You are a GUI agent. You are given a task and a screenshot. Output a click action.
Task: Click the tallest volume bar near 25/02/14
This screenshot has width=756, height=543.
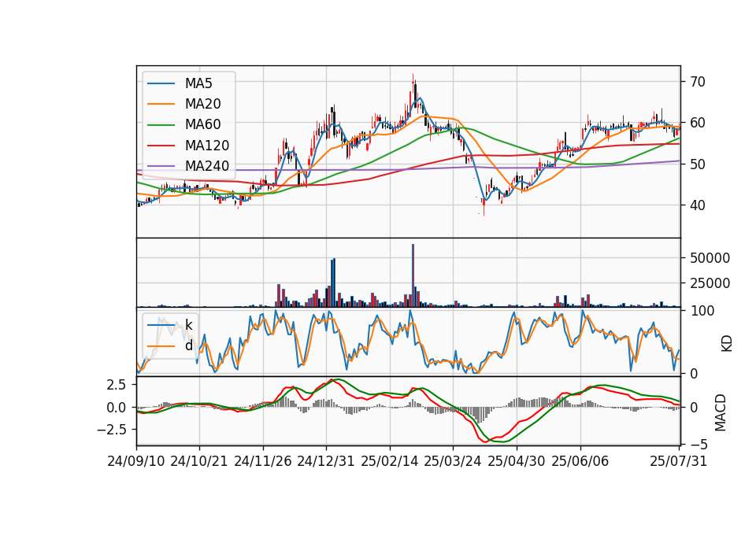(x=413, y=275)
